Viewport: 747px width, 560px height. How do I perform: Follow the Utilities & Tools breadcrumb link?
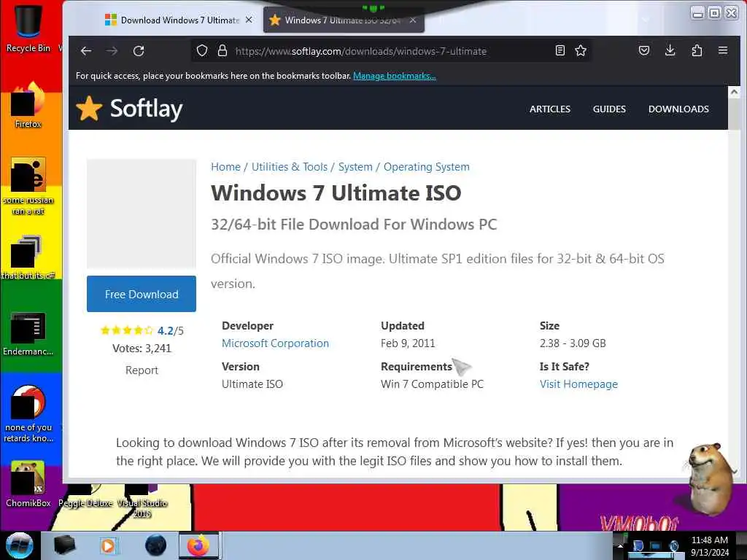[x=290, y=167]
